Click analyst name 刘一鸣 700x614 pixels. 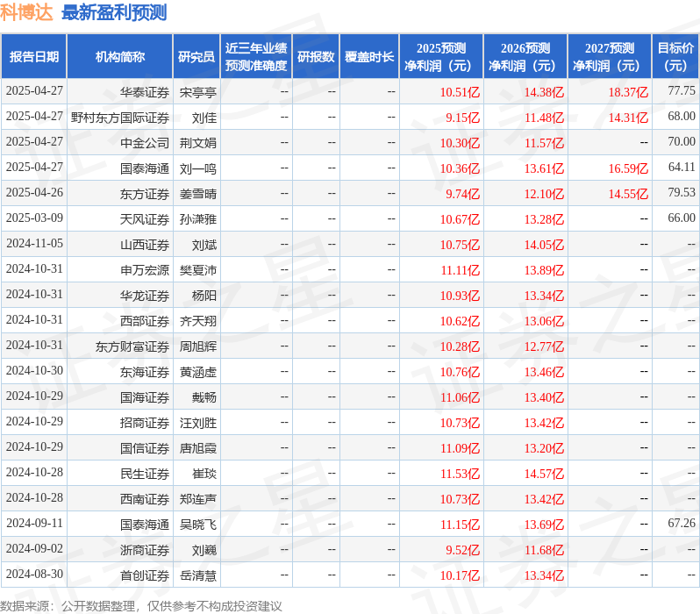(x=197, y=168)
